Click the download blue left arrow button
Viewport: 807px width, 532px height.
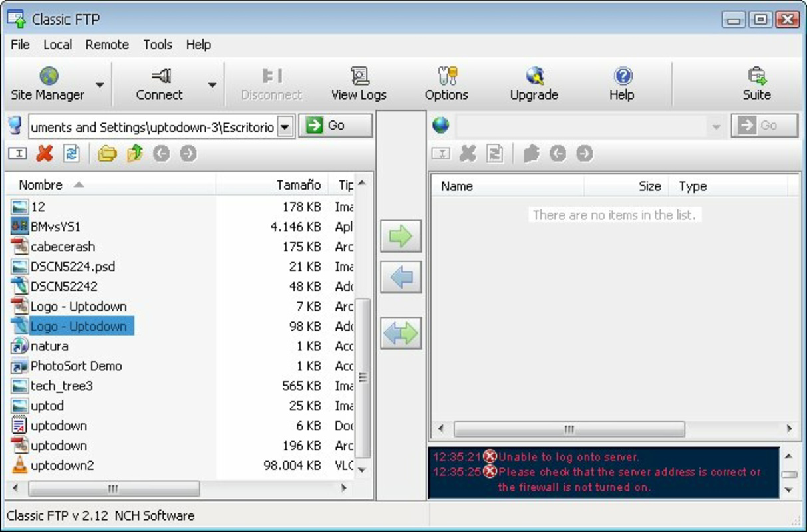(x=401, y=277)
